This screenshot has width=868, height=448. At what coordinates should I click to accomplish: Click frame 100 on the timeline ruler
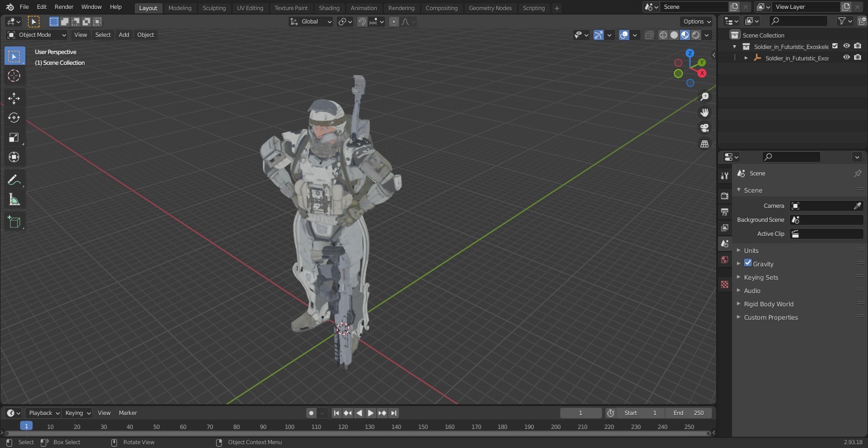pyautogui.click(x=290, y=427)
